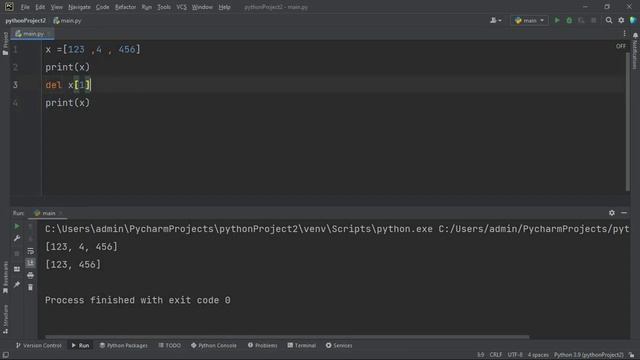Open the Help menu

(224, 7)
